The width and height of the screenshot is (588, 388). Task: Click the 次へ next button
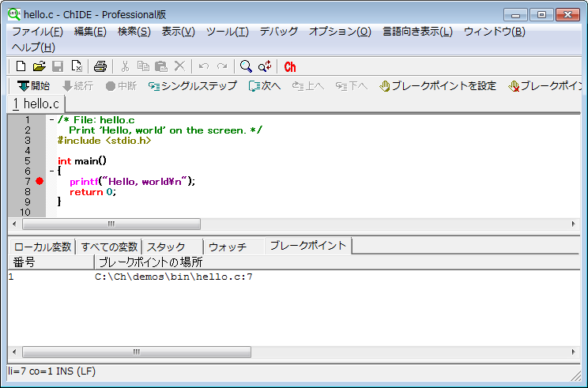tap(265, 86)
